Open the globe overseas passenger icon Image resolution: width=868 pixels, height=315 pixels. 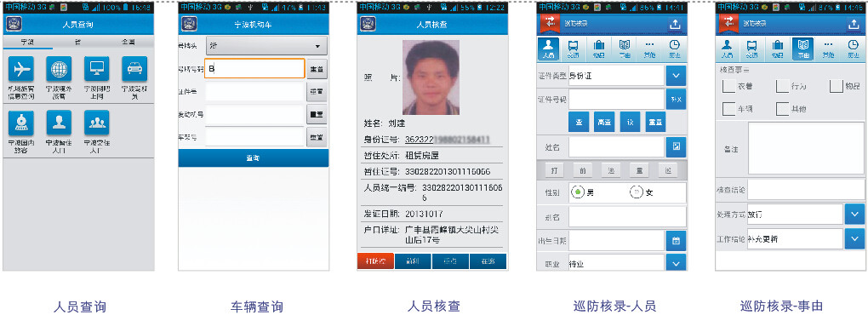[60, 69]
